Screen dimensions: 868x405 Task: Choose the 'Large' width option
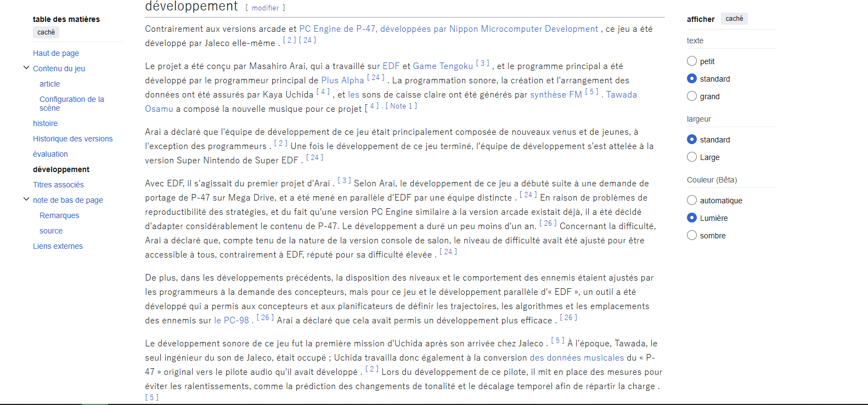(692, 157)
